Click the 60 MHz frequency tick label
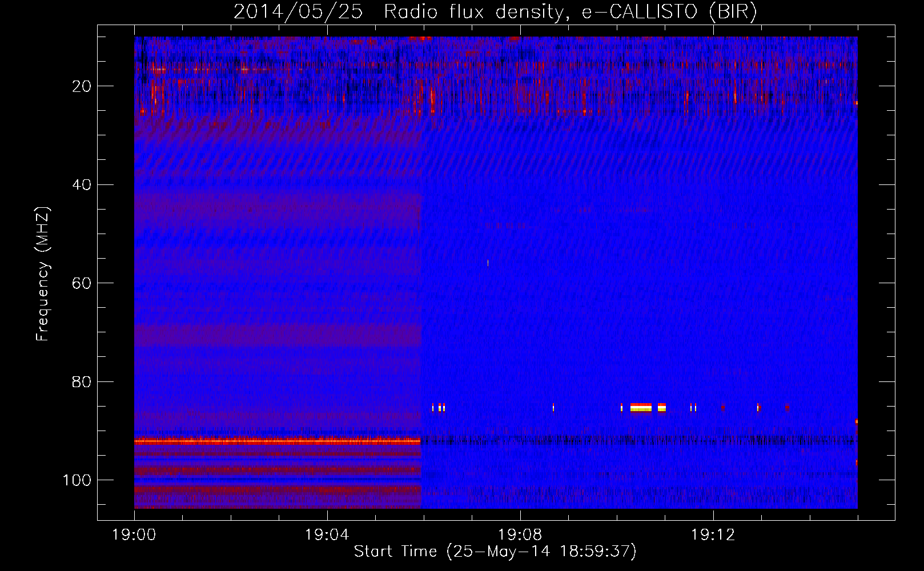 tap(82, 283)
